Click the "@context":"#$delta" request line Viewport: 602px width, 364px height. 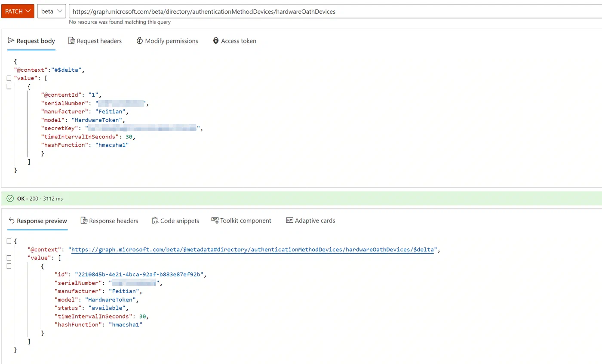[x=49, y=70]
